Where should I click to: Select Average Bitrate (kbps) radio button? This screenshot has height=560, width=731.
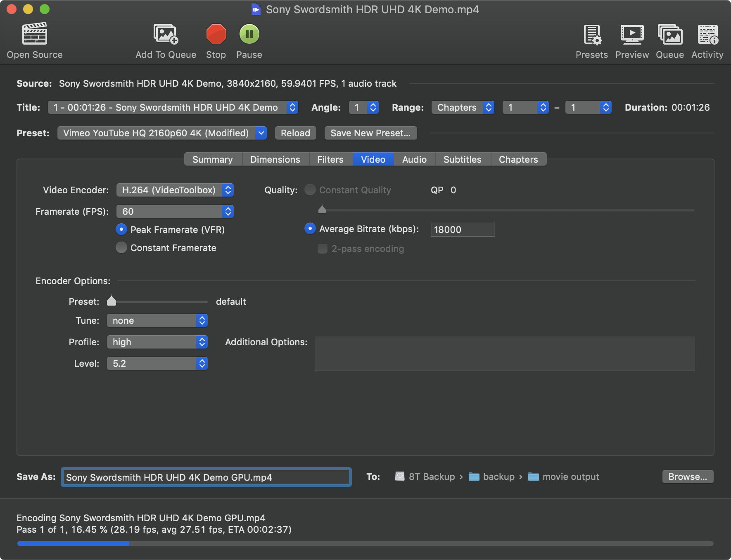[310, 228]
